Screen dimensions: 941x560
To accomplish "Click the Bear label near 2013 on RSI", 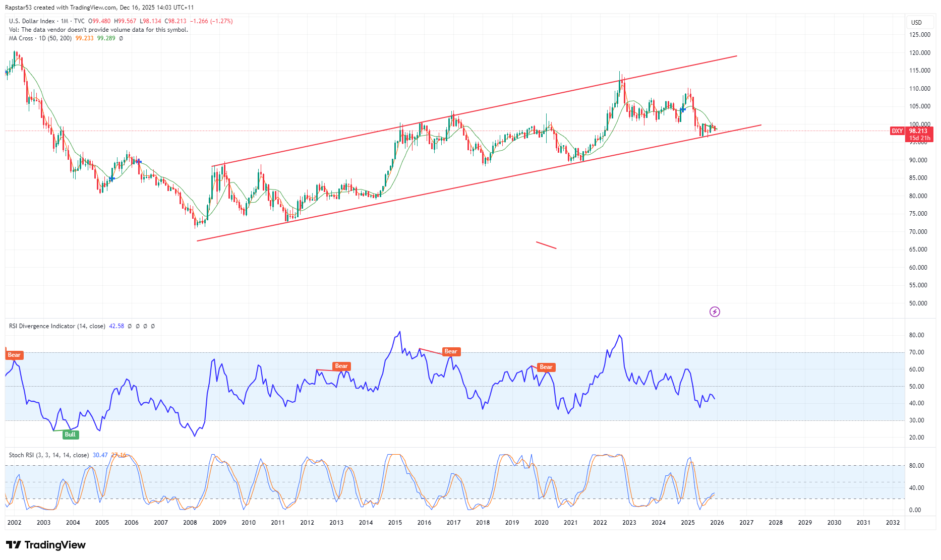I will (x=341, y=366).
